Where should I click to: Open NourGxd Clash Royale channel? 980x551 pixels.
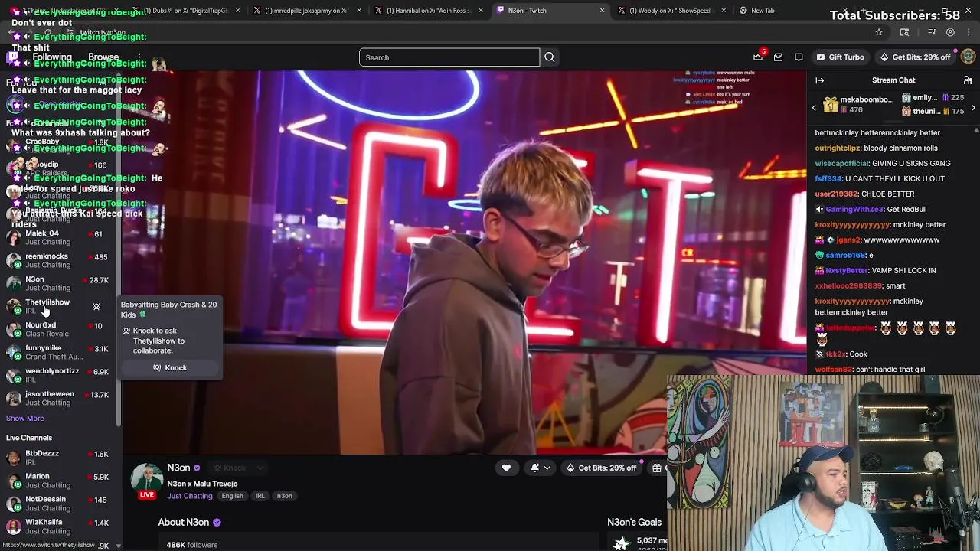57,329
